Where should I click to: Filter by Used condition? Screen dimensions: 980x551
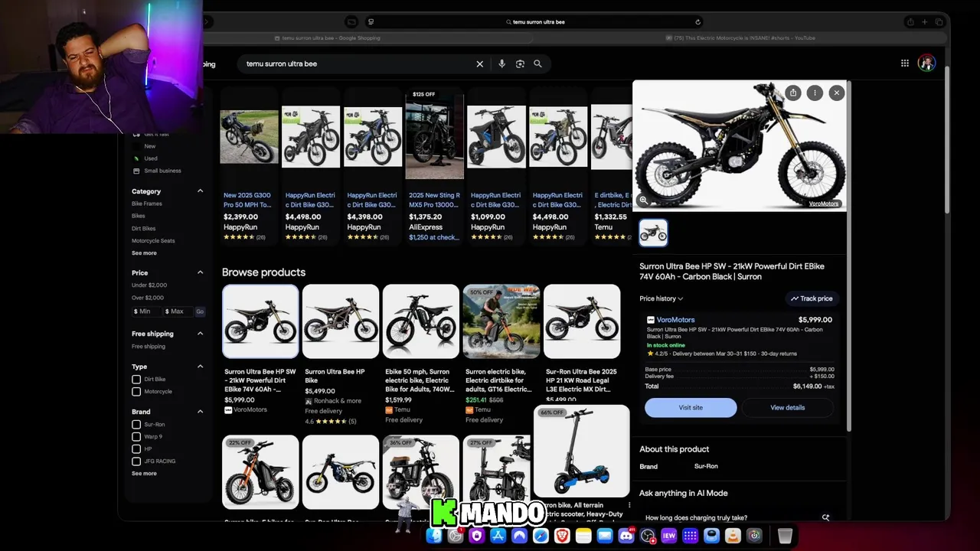click(x=151, y=158)
